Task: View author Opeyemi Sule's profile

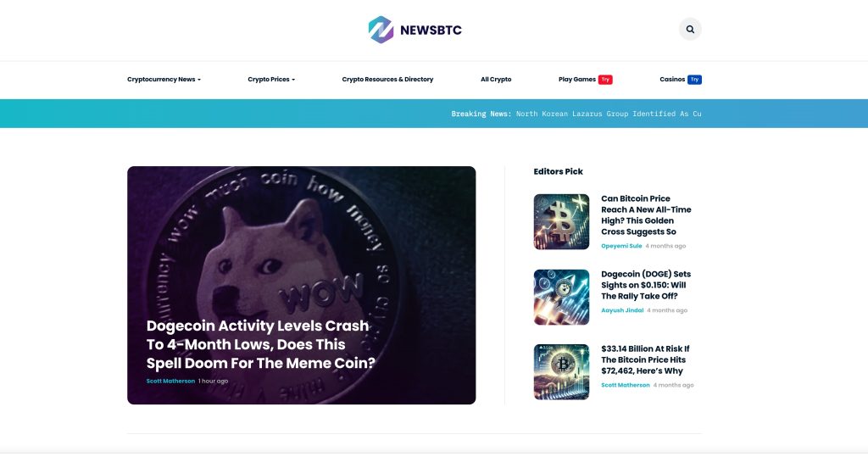Action: (621, 246)
